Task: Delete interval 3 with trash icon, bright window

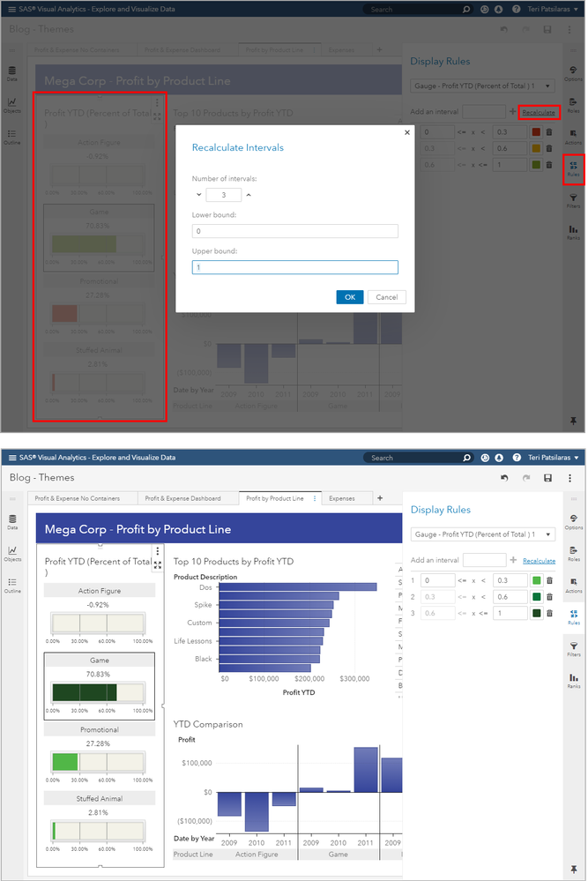Action: pyautogui.click(x=550, y=613)
